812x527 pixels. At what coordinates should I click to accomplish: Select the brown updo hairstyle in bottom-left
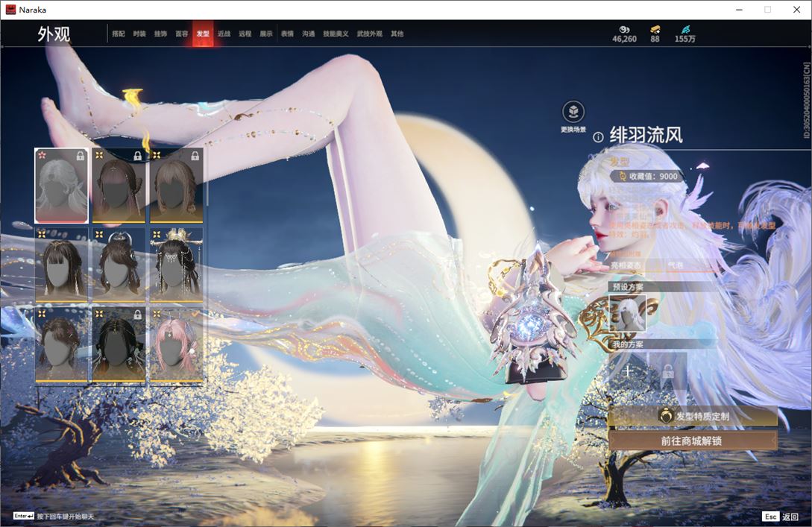62,344
